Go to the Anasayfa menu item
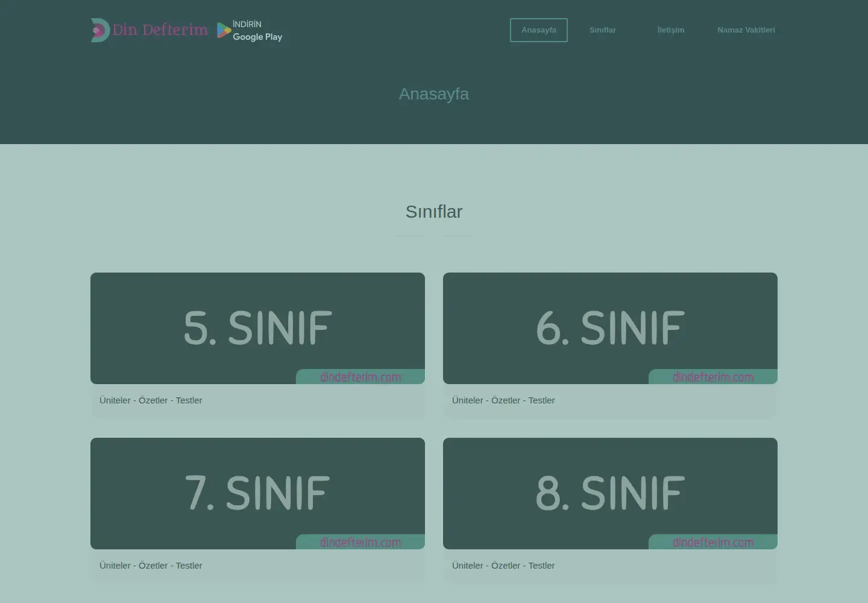Viewport: 868px width, 603px height. (539, 30)
